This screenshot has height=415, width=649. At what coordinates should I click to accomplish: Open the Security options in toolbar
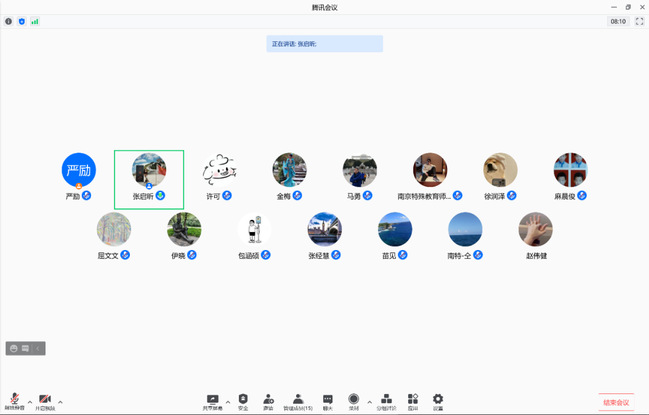click(x=243, y=401)
